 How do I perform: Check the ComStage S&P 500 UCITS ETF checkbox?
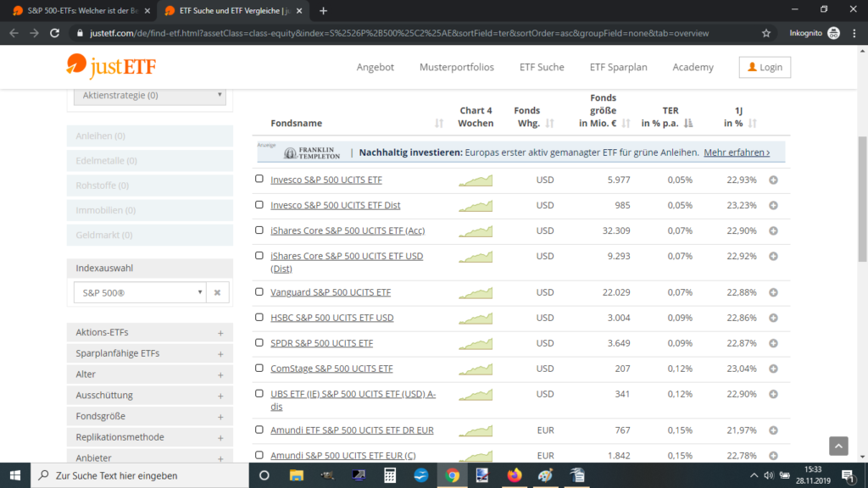coord(259,368)
